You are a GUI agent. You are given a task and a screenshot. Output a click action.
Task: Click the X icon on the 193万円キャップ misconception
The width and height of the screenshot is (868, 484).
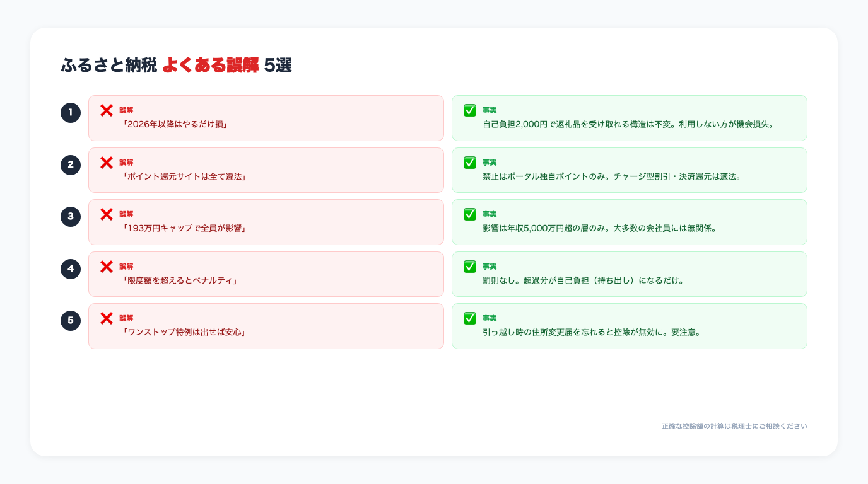click(x=107, y=214)
